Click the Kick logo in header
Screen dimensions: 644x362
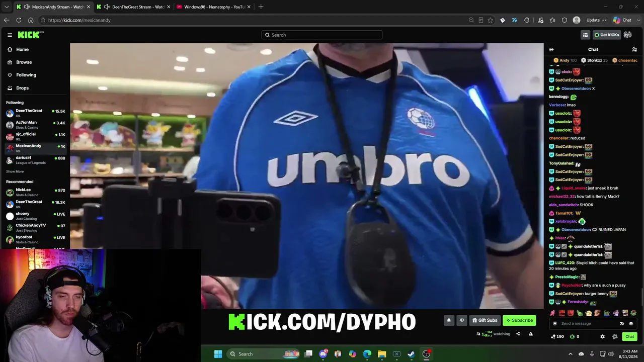pos(31,35)
